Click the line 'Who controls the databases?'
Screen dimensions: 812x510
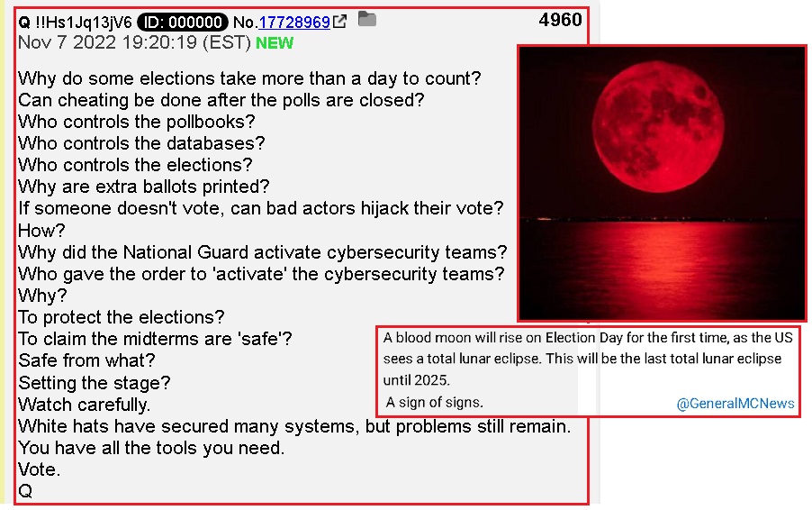[x=141, y=143]
